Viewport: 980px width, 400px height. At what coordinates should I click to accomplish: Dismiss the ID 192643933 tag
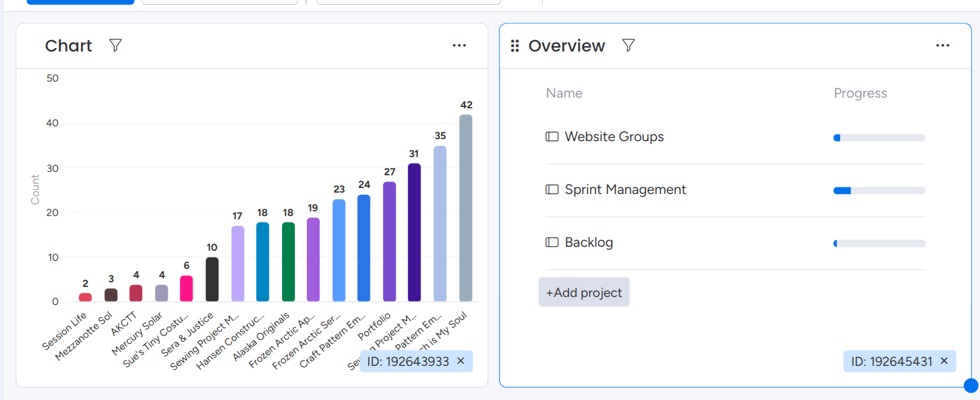[461, 361]
